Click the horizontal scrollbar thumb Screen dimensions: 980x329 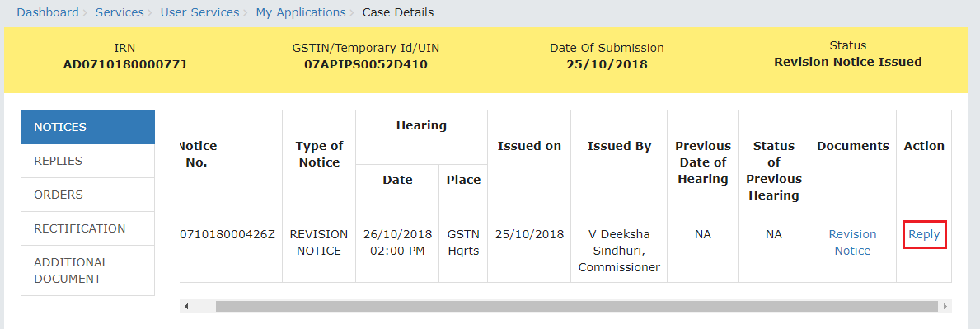click(577, 307)
